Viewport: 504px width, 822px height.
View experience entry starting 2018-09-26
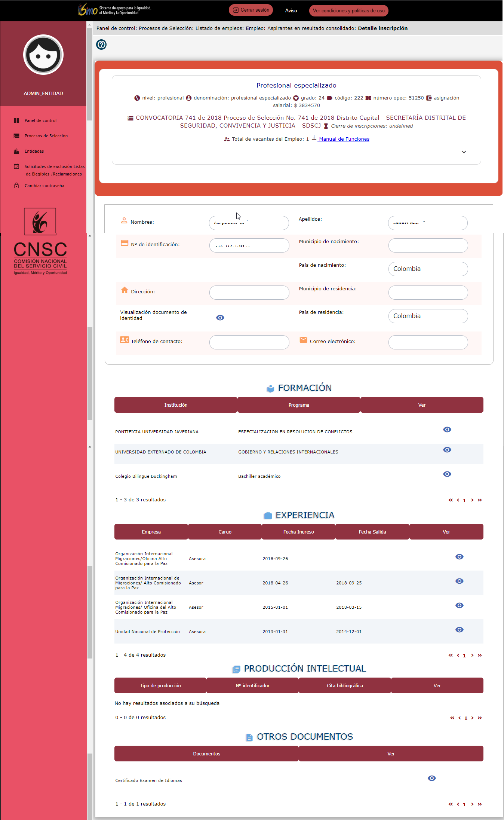click(x=459, y=557)
